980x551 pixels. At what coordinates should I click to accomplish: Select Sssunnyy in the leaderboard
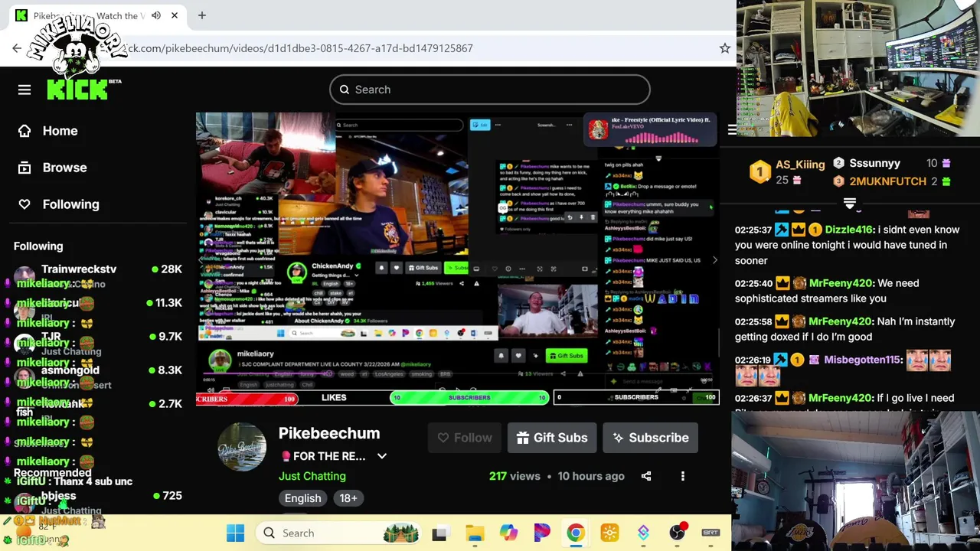point(874,163)
